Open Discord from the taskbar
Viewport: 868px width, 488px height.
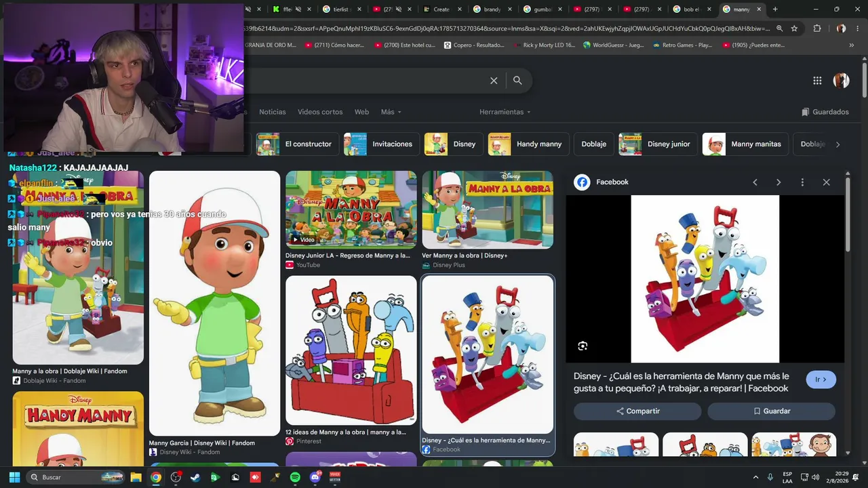pos(315,477)
